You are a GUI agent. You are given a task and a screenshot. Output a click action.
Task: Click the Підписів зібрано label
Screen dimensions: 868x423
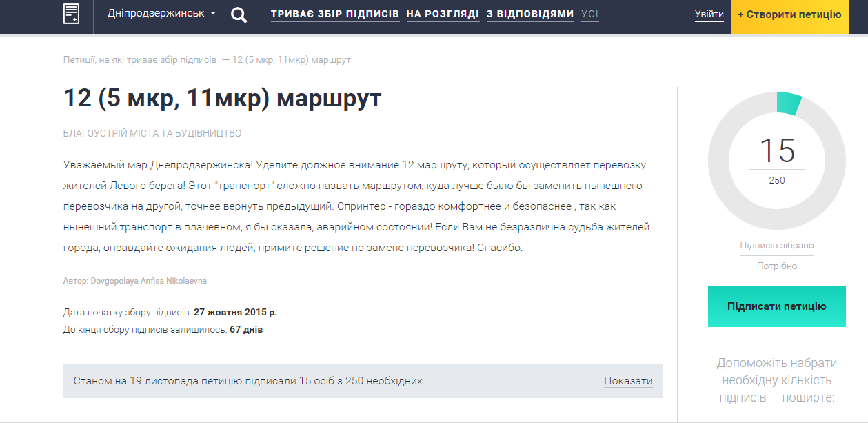pyautogui.click(x=777, y=246)
